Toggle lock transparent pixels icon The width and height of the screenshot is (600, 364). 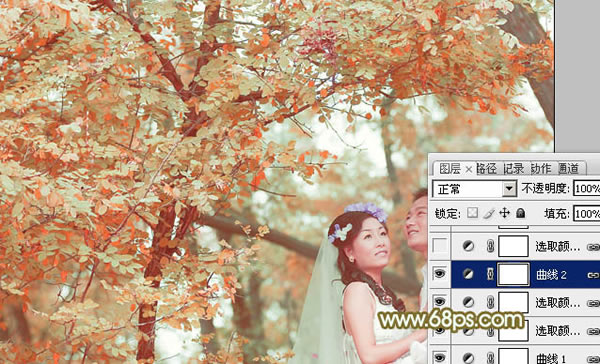tap(473, 213)
